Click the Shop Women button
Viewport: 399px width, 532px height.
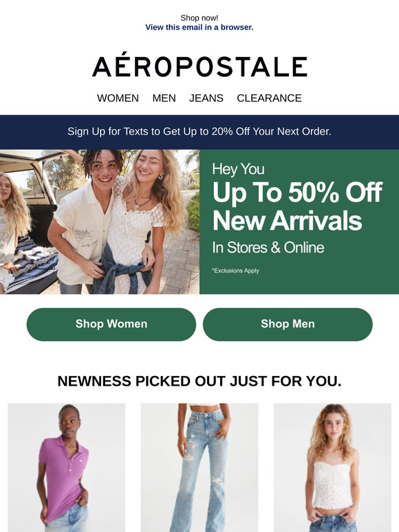[111, 324]
